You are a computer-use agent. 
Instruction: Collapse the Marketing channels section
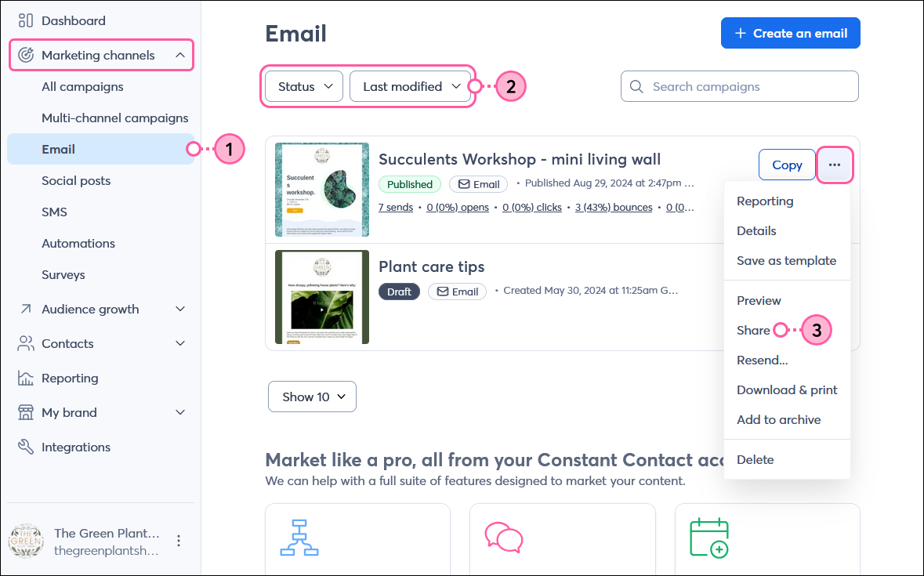tap(180, 55)
